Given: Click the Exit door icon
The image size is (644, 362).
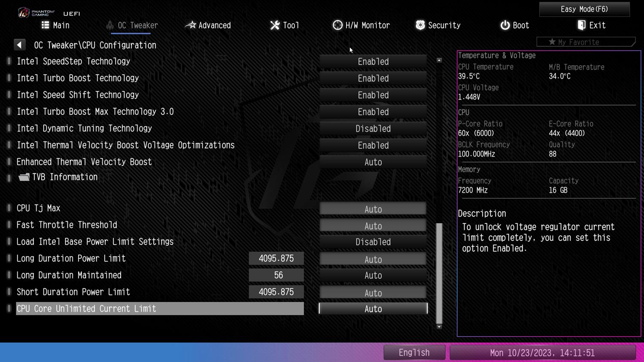Looking at the screenshot, I should pos(581,25).
